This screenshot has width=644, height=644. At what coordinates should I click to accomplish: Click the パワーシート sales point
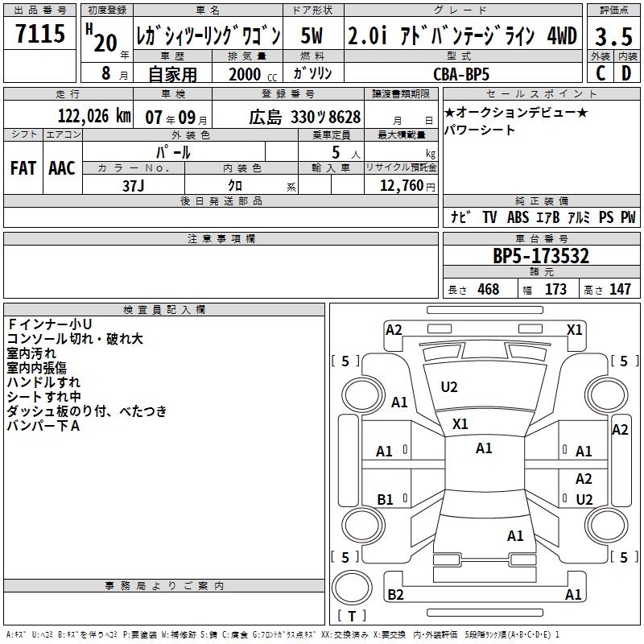click(x=479, y=130)
